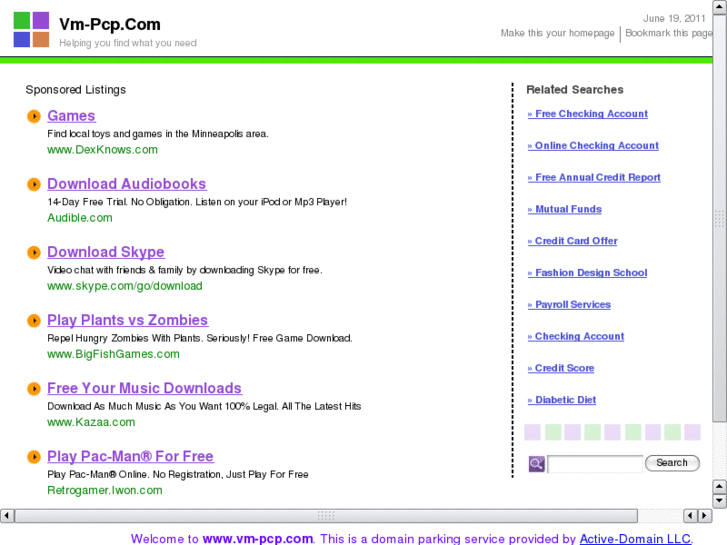Visit www.DexKnows.com green URL
Viewport: 727px width, 545px height.
(x=102, y=149)
